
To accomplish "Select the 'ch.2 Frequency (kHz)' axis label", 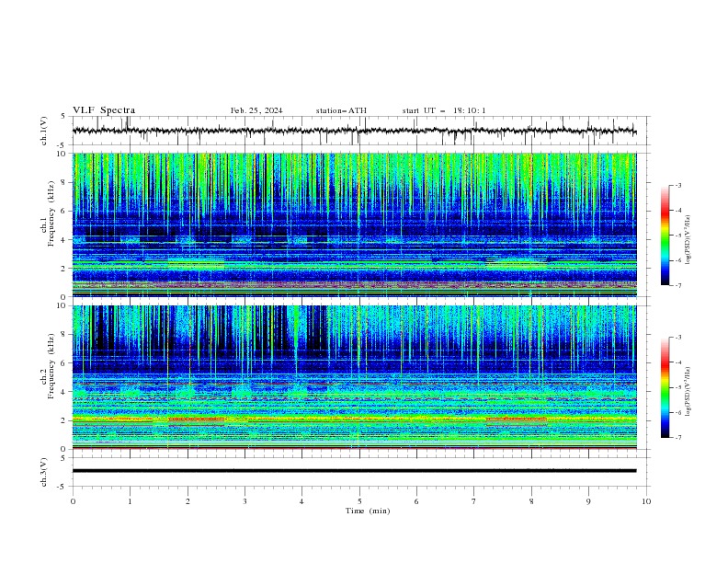I will tap(47, 365).
